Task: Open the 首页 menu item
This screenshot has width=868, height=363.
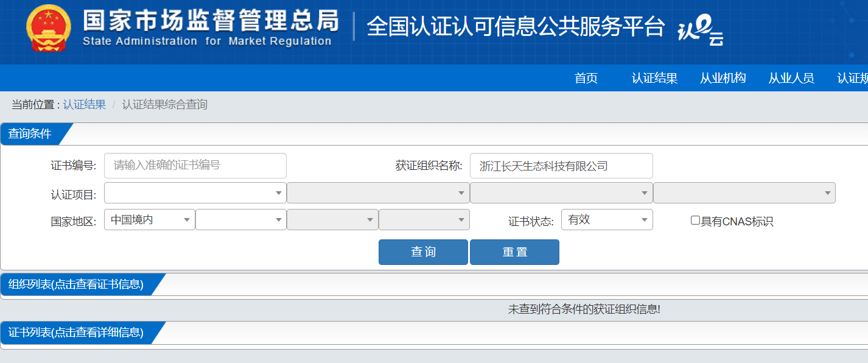Action: 586,78
